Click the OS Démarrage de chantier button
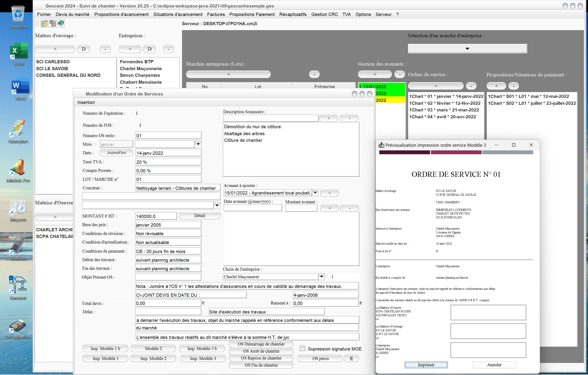The image size is (588, 375). [261, 344]
